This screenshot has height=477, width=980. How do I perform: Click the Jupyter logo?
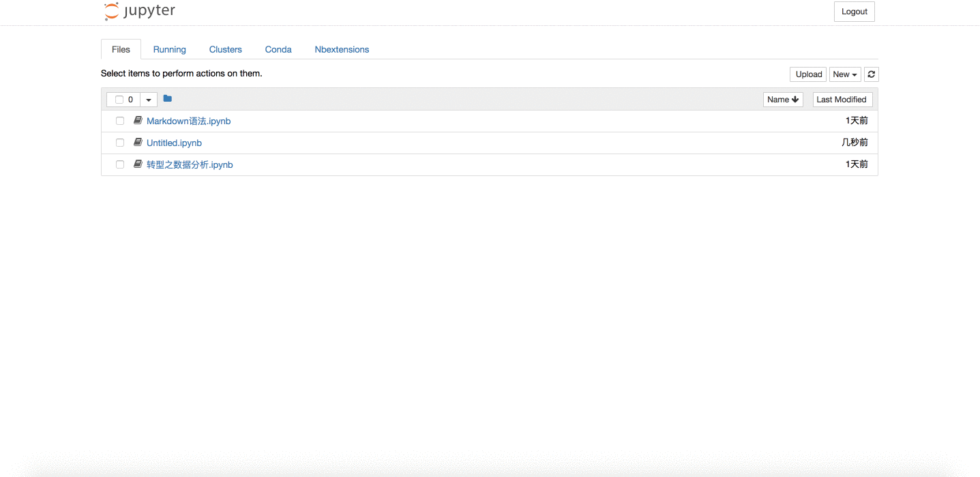139,11
